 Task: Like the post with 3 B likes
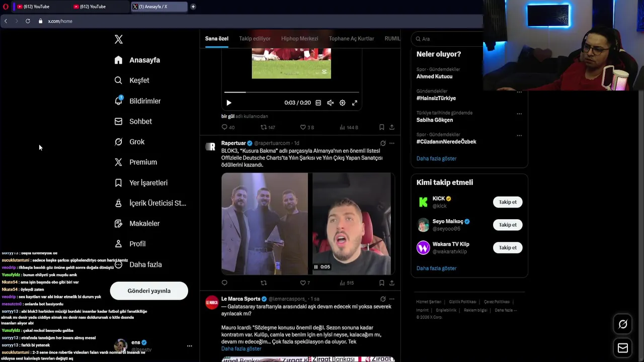[x=307, y=127]
